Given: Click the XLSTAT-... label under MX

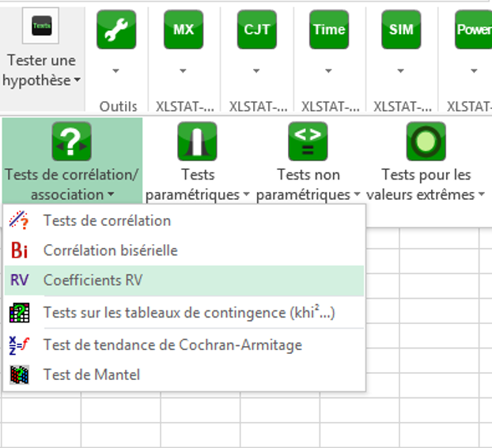Looking at the screenshot, I should 185,107.
